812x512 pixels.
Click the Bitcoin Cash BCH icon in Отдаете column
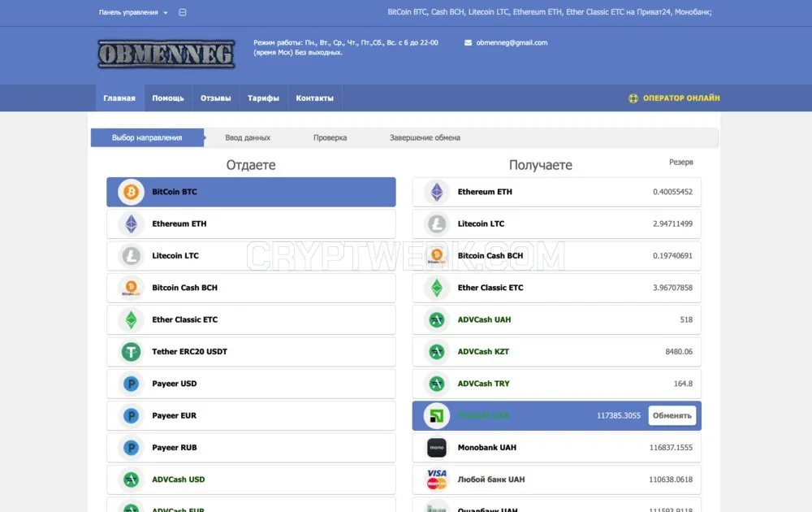coord(131,288)
